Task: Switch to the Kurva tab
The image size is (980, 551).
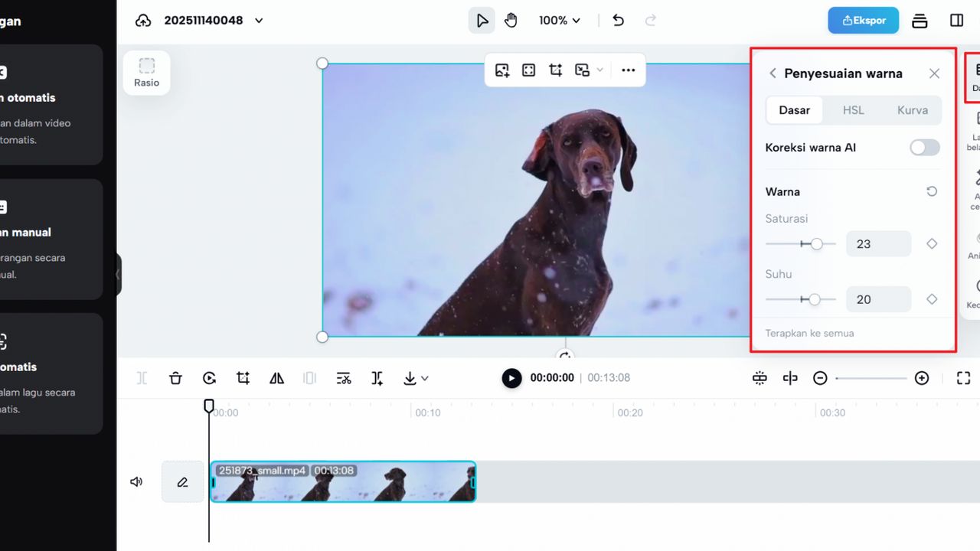Action: tap(912, 110)
